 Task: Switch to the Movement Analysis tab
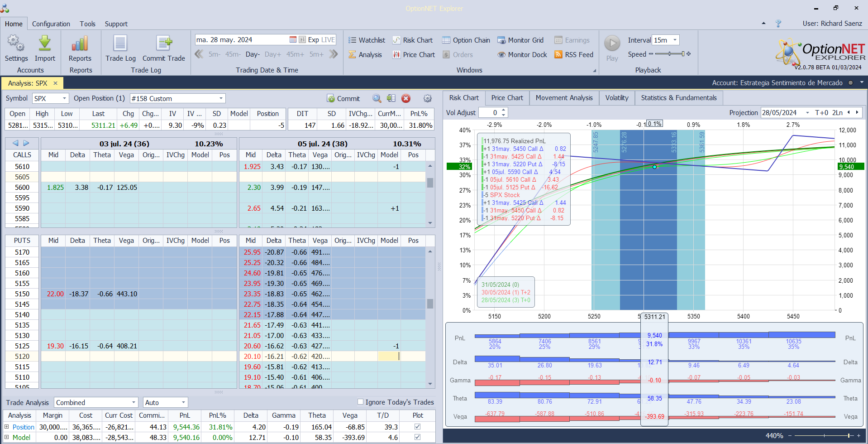click(x=564, y=98)
